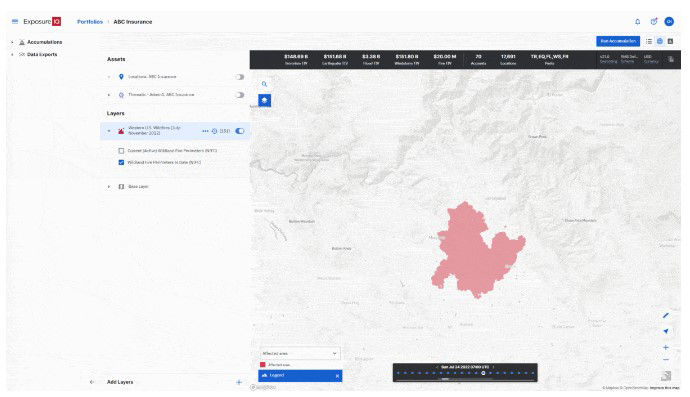Open the notifications bell

[637, 22]
